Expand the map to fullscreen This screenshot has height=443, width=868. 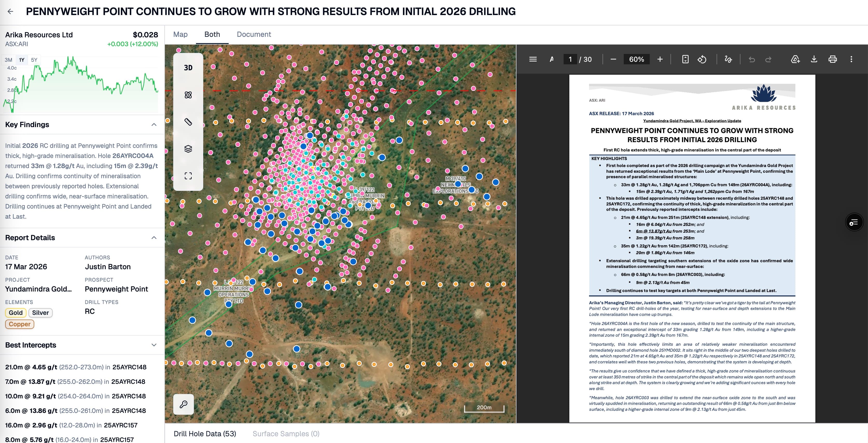(188, 176)
